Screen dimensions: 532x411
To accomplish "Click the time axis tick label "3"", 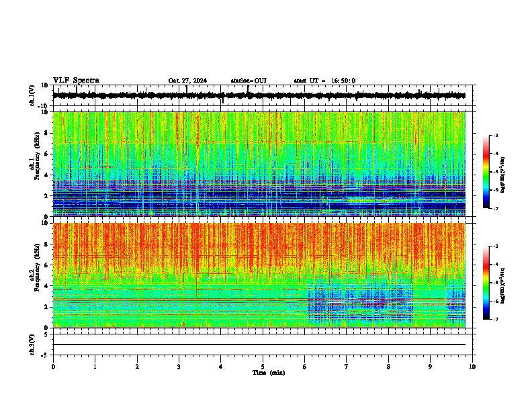I will 179,367.
